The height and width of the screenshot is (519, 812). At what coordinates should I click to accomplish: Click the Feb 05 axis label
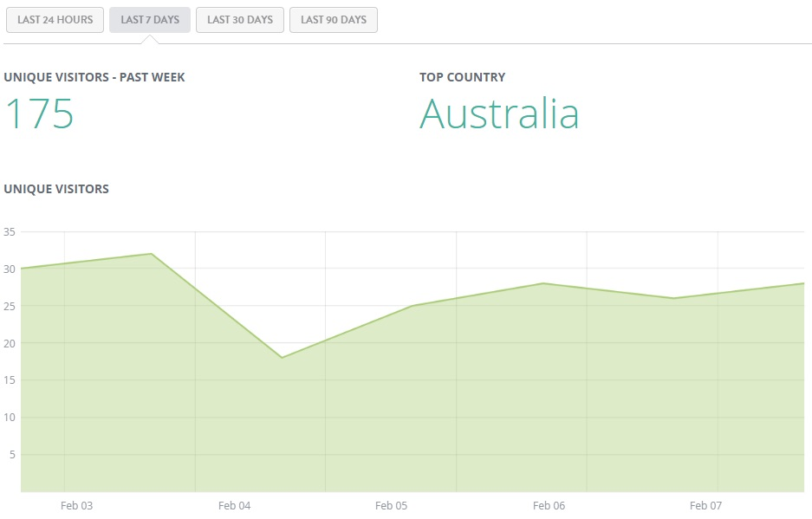(x=391, y=505)
